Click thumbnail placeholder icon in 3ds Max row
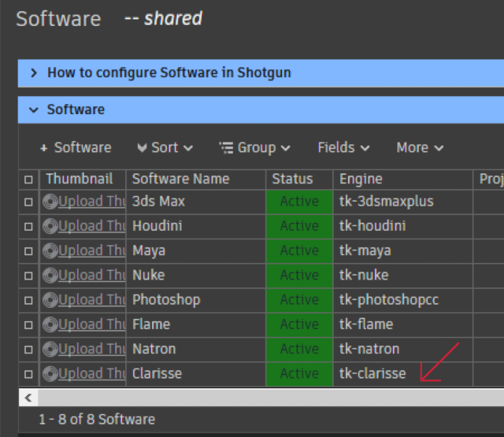 (50, 202)
